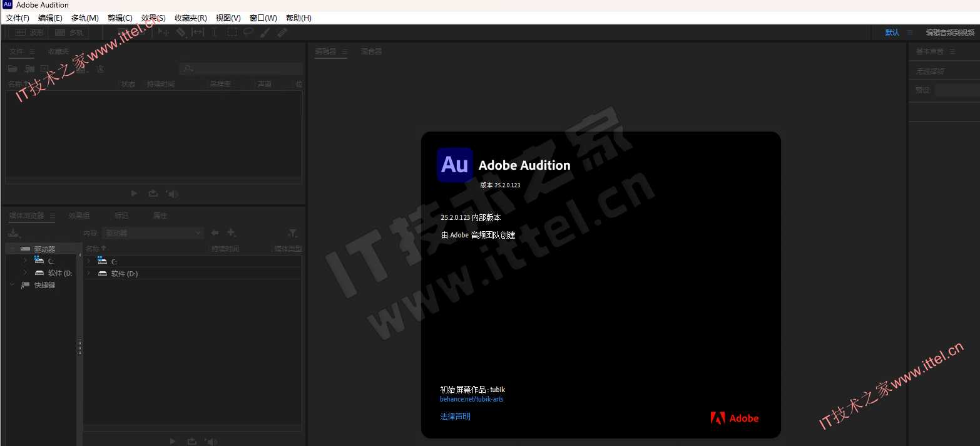Open the behance.net/tubik-arts link
Image resolution: width=980 pixels, height=446 pixels.
(472, 399)
